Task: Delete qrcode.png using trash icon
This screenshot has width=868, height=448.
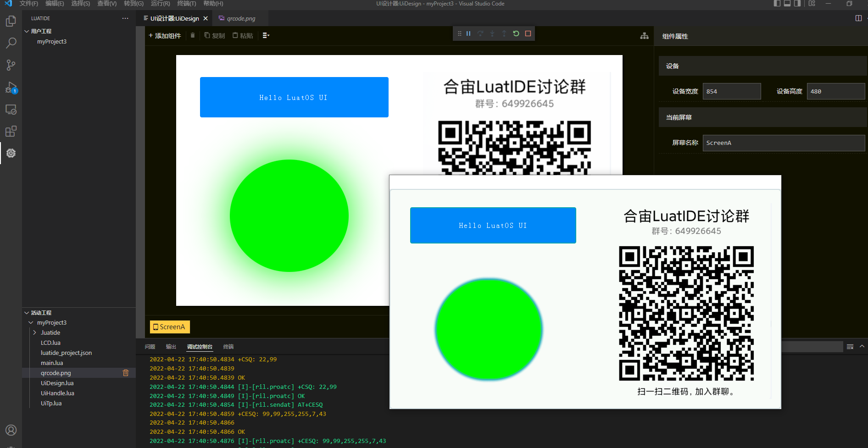Action: [x=126, y=373]
